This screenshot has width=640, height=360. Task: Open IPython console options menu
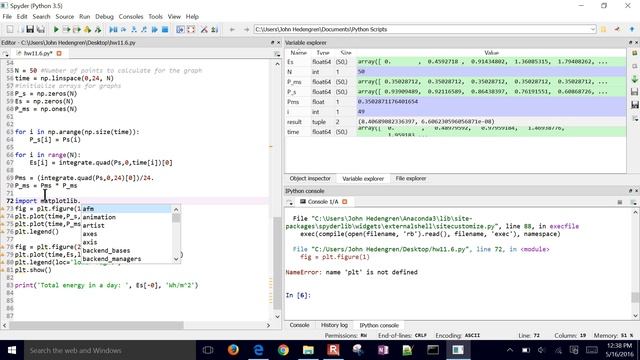pyautogui.click(x=633, y=202)
